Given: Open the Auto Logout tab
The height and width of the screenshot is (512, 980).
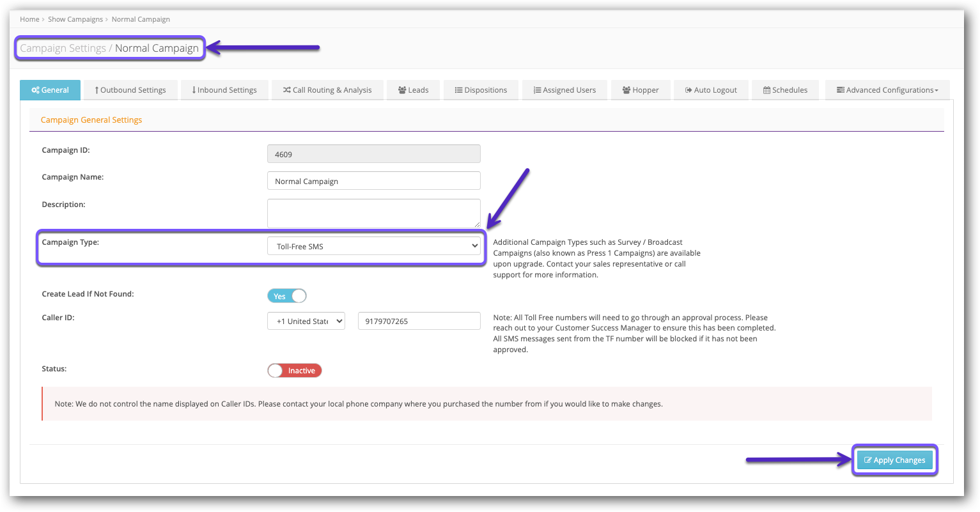Looking at the screenshot, I should [711, 90].
